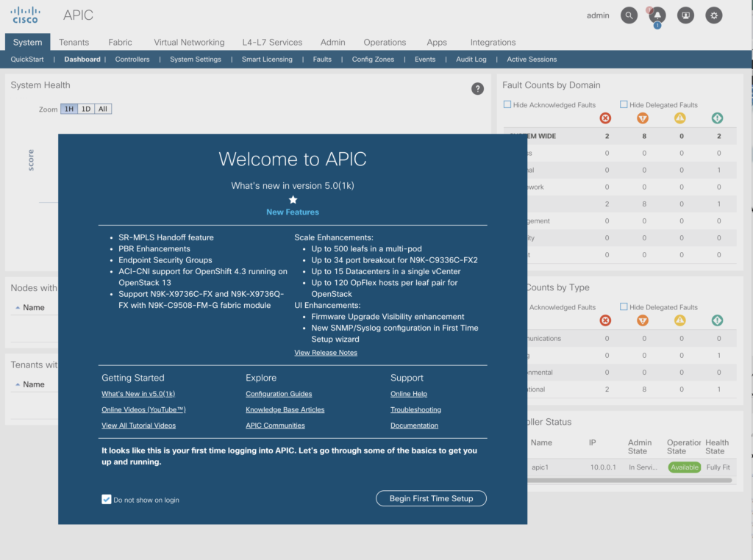
Task: Open the Operations tab
Action: click(x=385, y=42)
